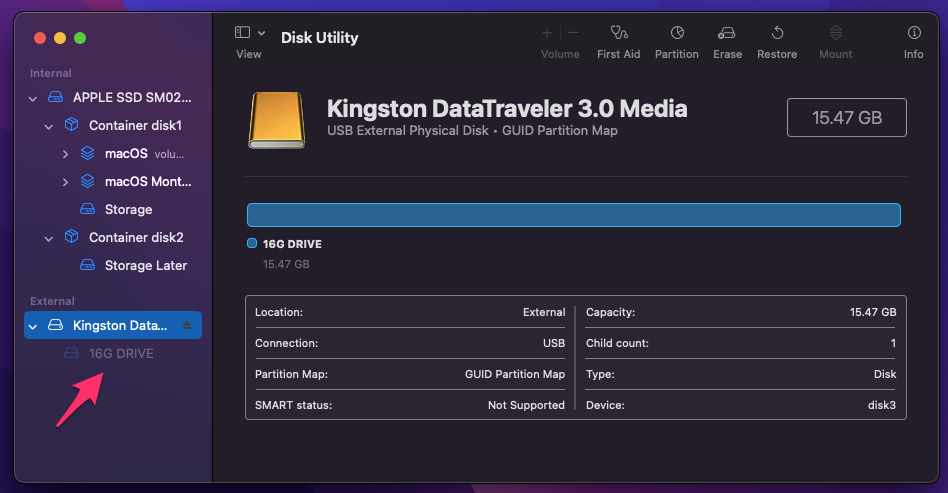948x493 pixels.
Task: Click the Capacity 15.47 GB value
Action: pyautogui.click(x=873, y=312)
